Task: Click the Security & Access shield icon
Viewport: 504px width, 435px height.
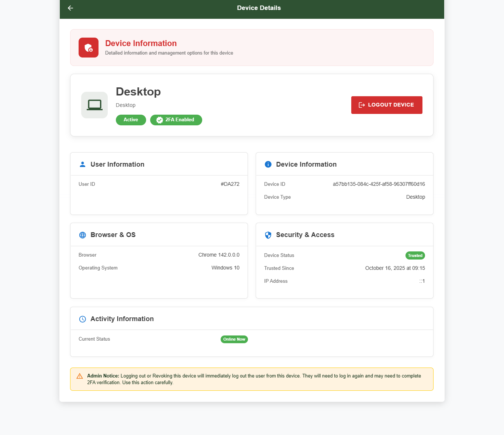Action: point(268,235)
